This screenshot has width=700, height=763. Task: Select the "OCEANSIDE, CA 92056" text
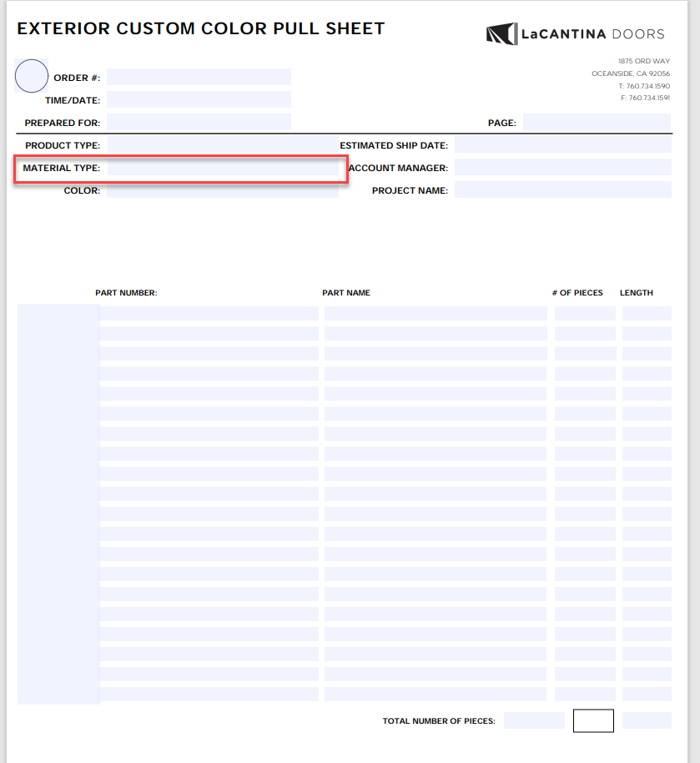pos(631,73)
